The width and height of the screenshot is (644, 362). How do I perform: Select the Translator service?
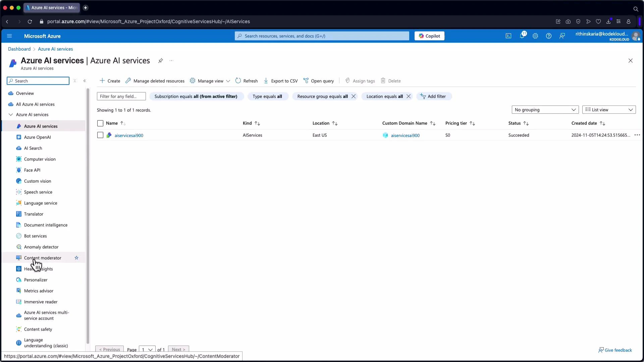[x=33, y=214]
